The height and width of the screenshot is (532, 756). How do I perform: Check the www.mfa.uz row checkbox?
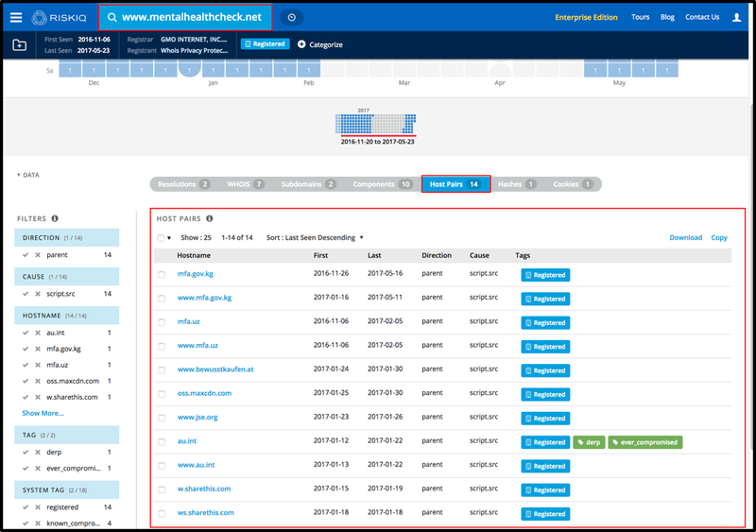point(162,346)
